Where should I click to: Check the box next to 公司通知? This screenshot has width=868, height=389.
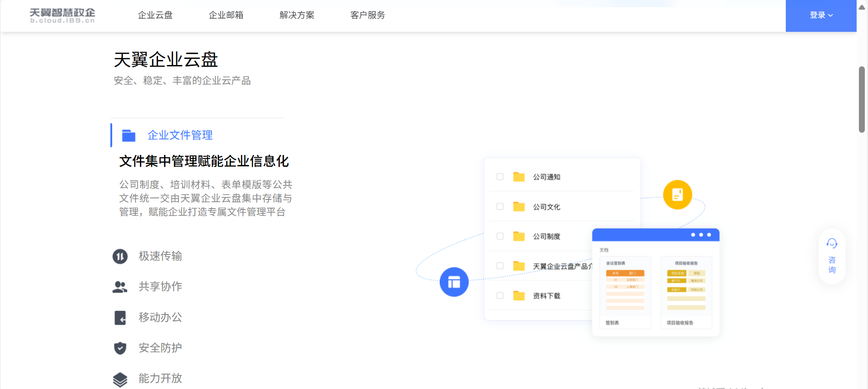point(500,177)
